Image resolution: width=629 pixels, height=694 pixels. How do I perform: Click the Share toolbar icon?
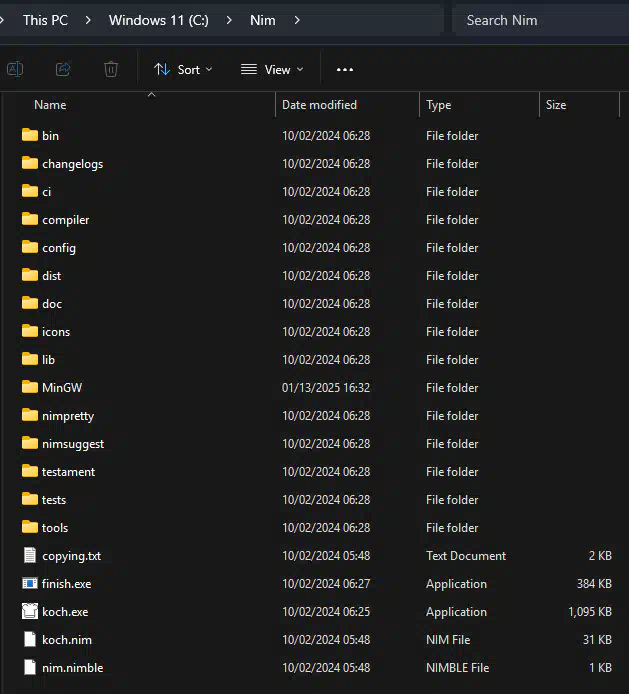tap(63, 69)
